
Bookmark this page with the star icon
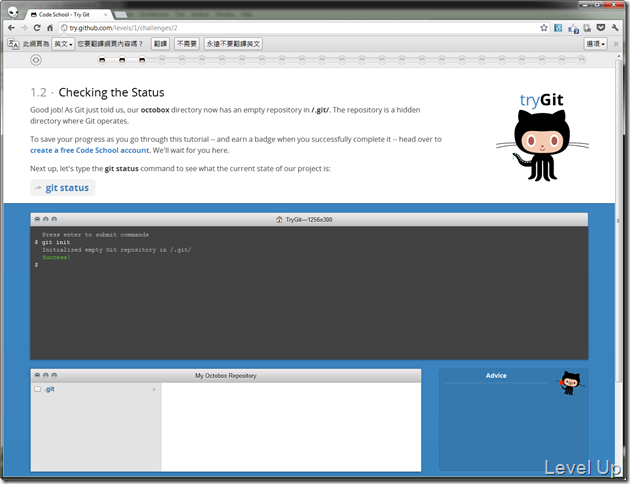coord(544,28)
